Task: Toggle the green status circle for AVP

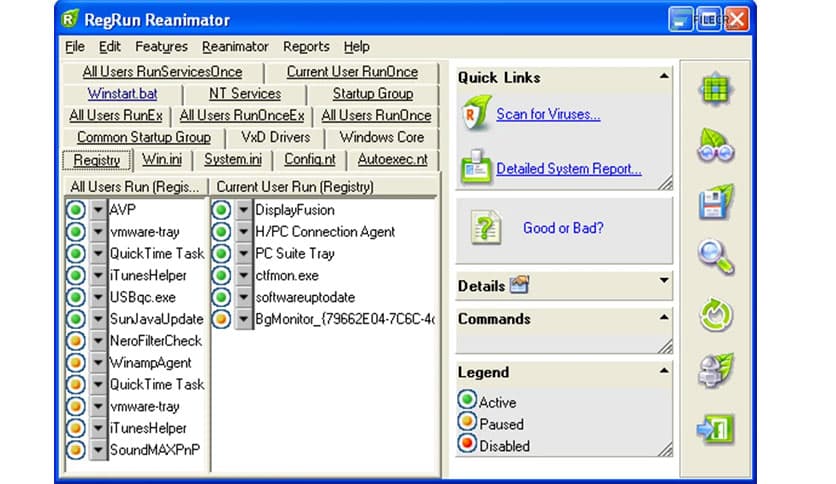Action: click(76, 209)
